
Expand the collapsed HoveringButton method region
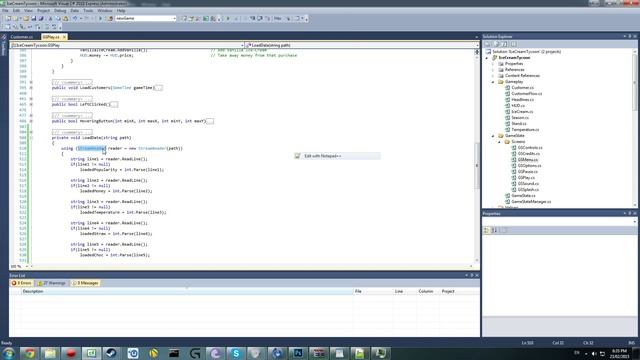click(31, 121)
